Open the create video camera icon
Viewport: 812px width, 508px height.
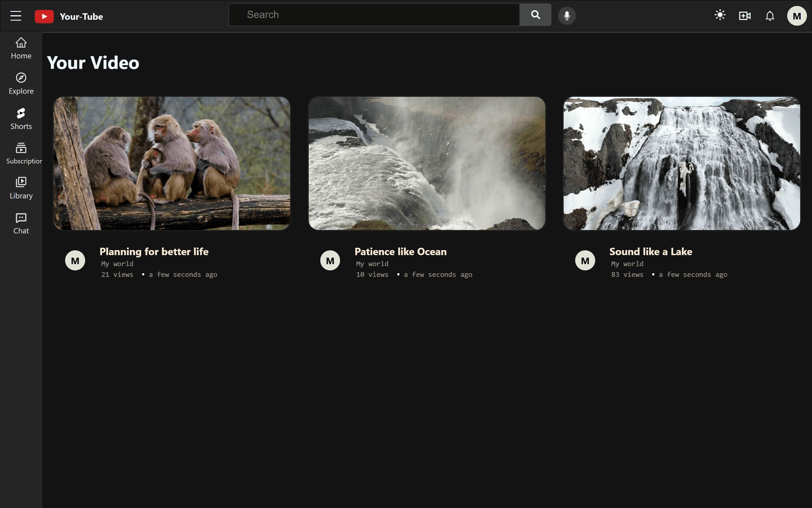[x=745, y=16]
